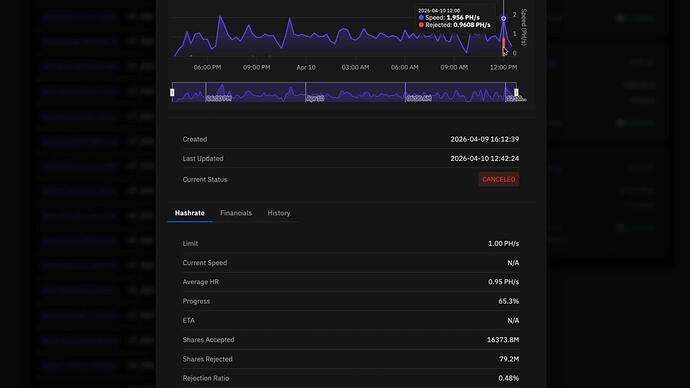
Task: Click the right range handle of chart navigator
Action: click(x=516, y=92)
